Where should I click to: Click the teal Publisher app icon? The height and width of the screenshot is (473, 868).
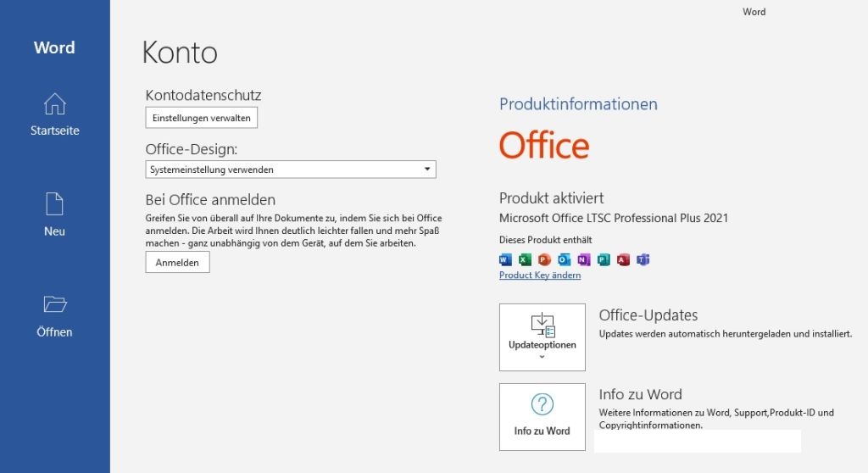coord(604,259)
